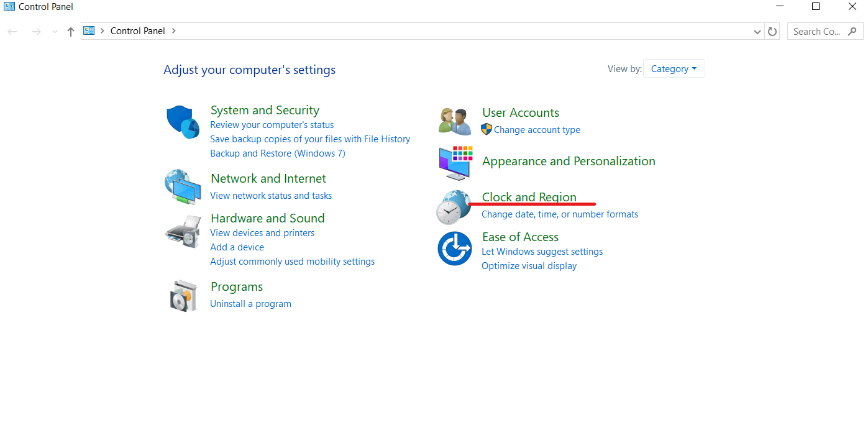Click Add a device link
The height and width of the screenshot is (443, 868).
[x=237, y=247]
